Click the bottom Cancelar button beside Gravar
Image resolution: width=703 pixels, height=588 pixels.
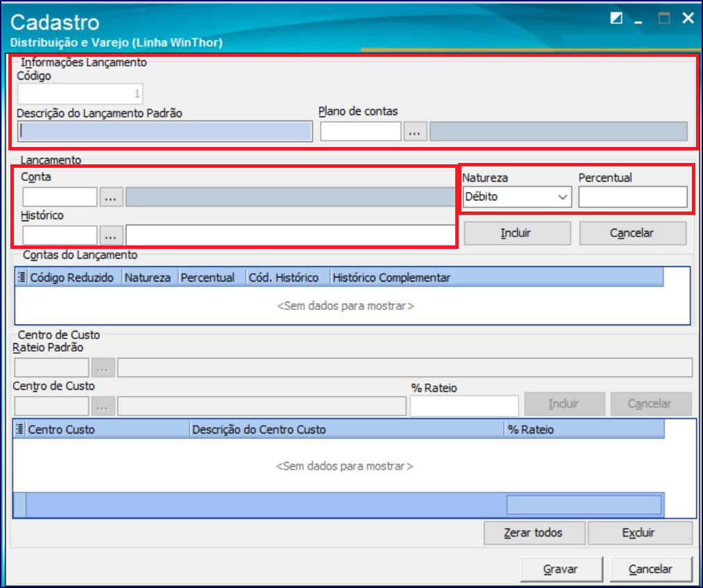coord(650,569)
